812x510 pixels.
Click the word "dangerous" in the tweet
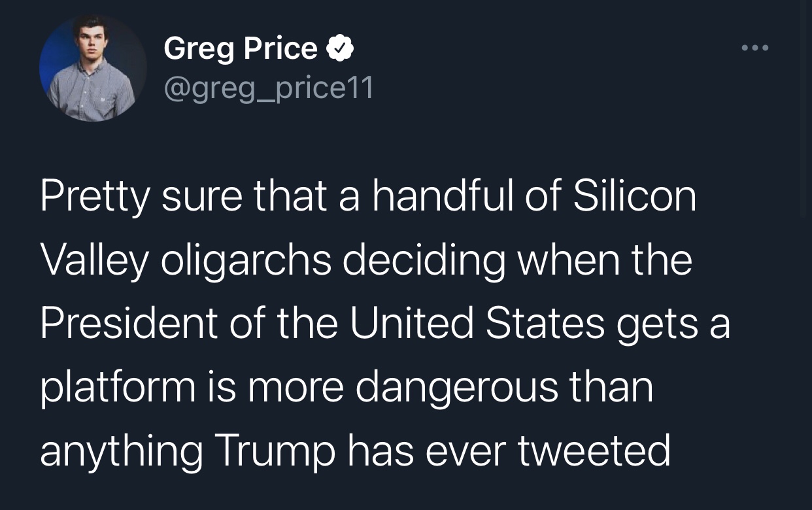(x=457, y=386)
